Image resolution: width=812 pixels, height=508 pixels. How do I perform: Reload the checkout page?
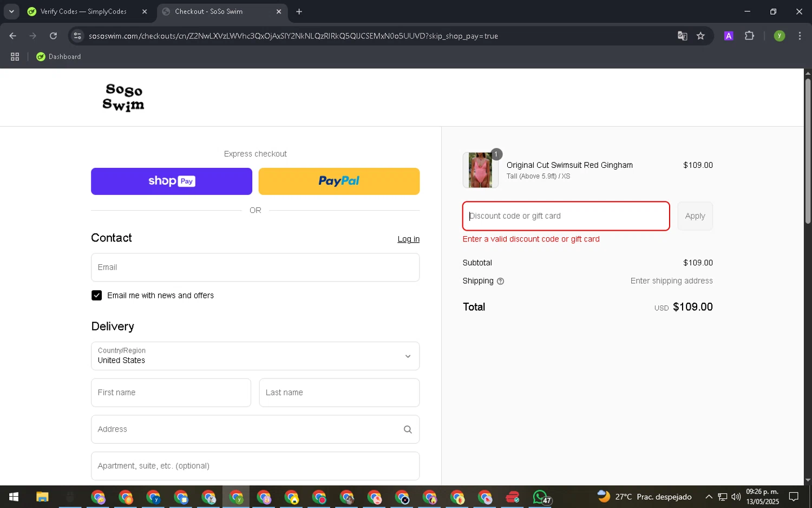(53, 36)
